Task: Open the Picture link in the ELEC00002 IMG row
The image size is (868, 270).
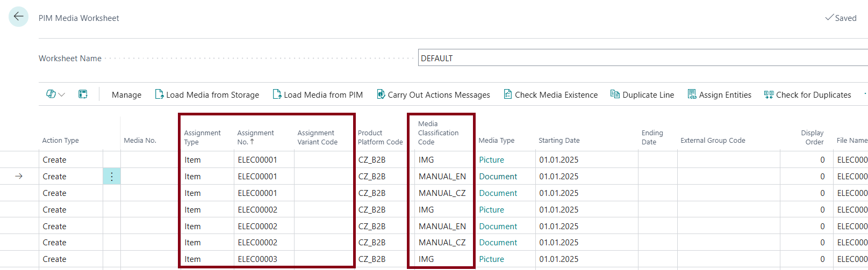Action: [491, 210]
